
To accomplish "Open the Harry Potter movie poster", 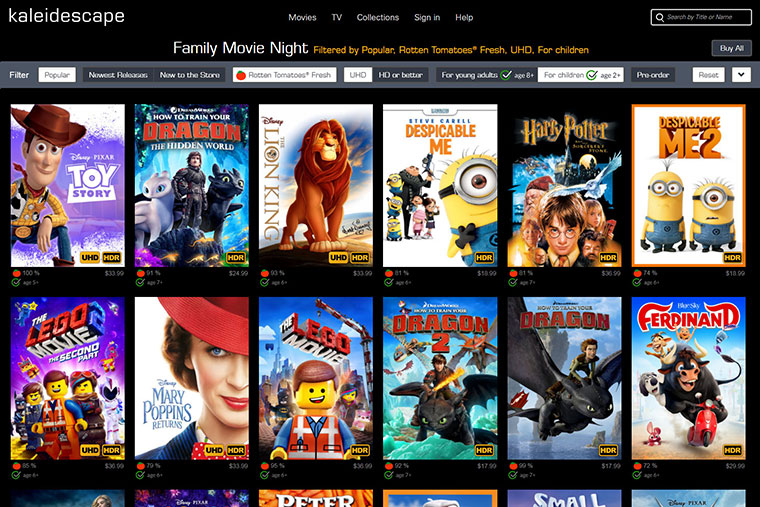I will [564, 186].
